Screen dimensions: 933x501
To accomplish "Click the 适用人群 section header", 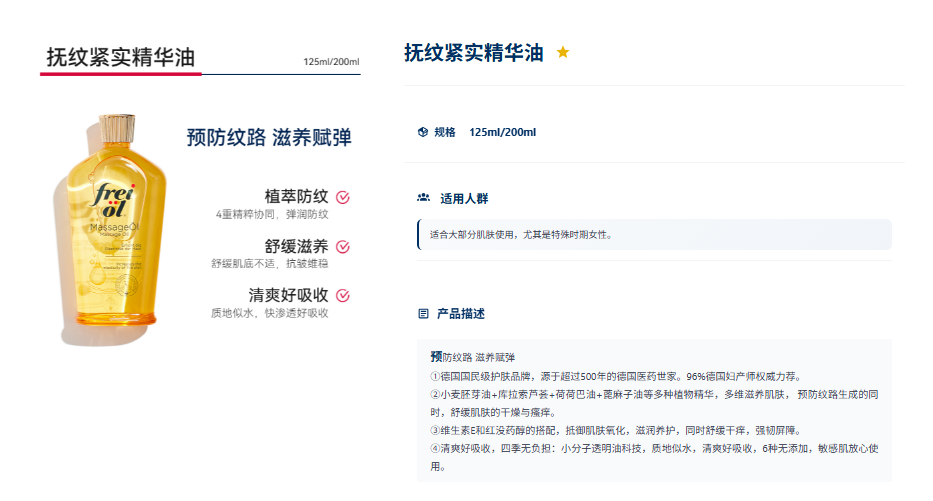I will coord(464,199).
